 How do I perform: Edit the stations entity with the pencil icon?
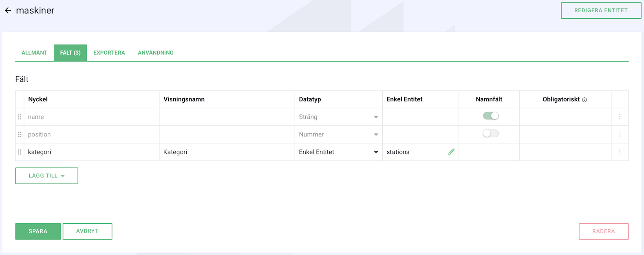pos(451,152)
